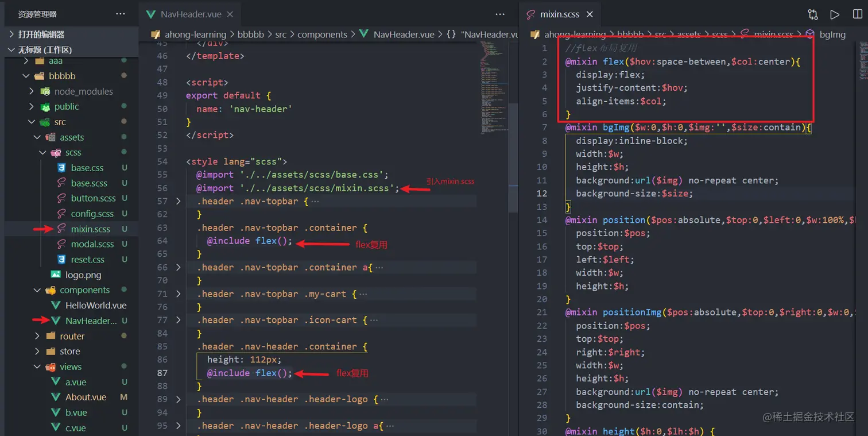
Task: Collapse the 无标题 (工作区) section
Action: coord(11,50)
